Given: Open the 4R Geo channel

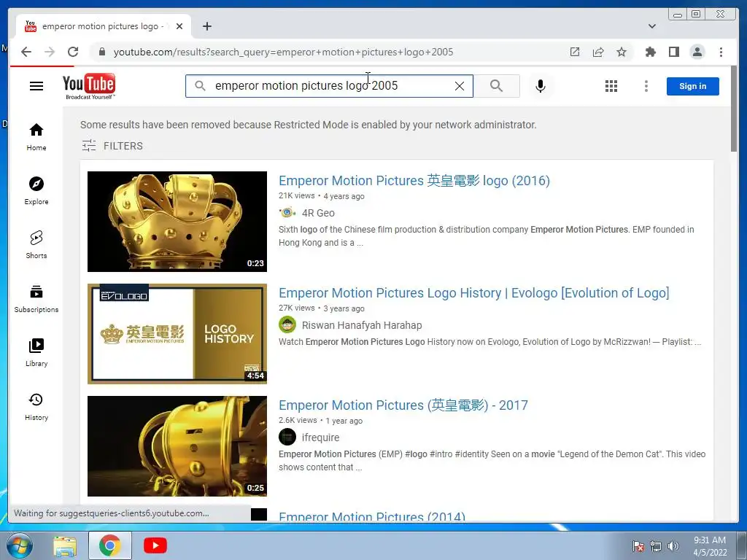Looking at the screenshot, I should [x=318, y=213].
